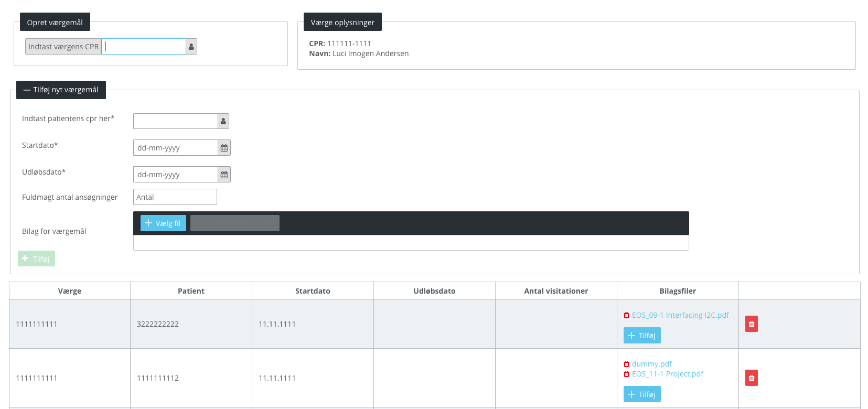The image size is (868, 409).
Task: Open the Startdato calendar picker
Action: pyautogui.click(x=224, y=148)
